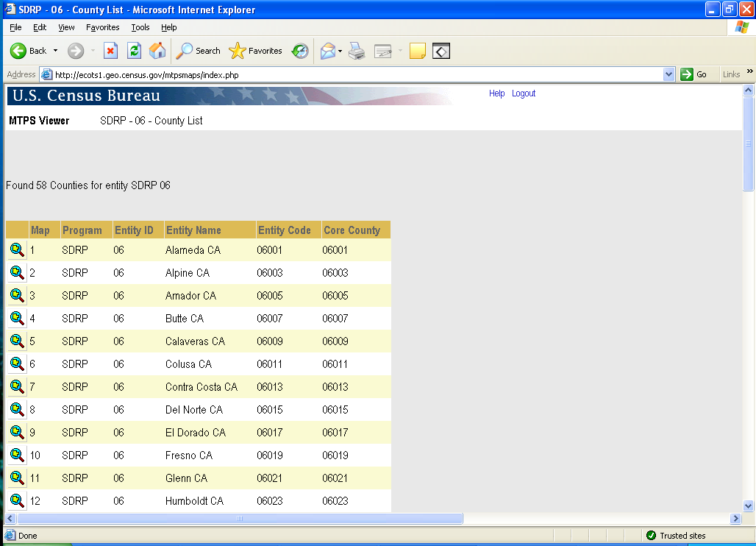756x546 pixels.
Task: Click the U.S. Census Bureau banner
Action: pos(230,96)
